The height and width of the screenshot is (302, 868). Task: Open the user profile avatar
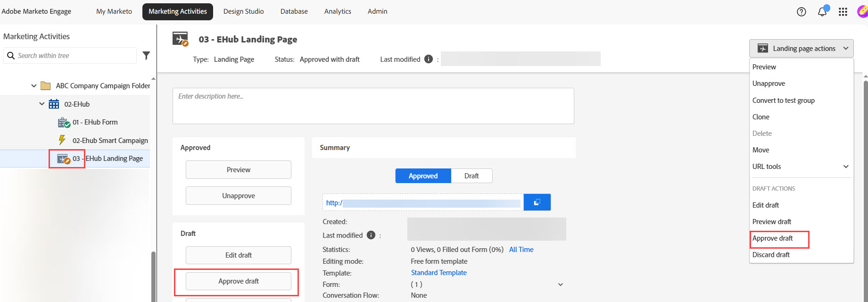(862, 12)
